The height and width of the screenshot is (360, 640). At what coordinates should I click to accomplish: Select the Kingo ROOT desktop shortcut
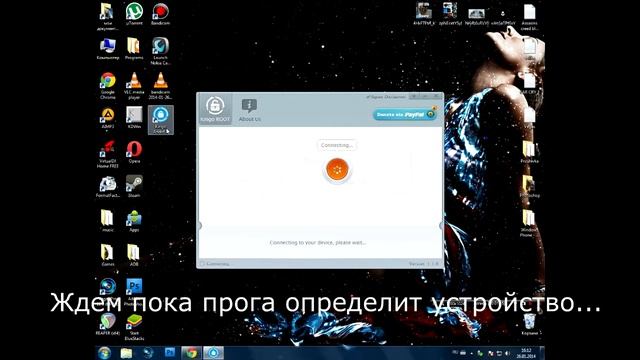(160, 120)
